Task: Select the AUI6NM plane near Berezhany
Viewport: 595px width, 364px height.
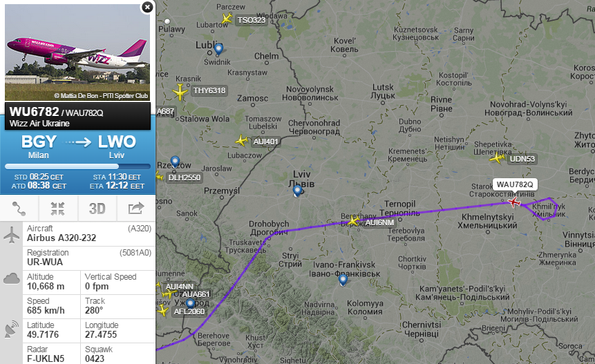Action: [x=354, y=220]
